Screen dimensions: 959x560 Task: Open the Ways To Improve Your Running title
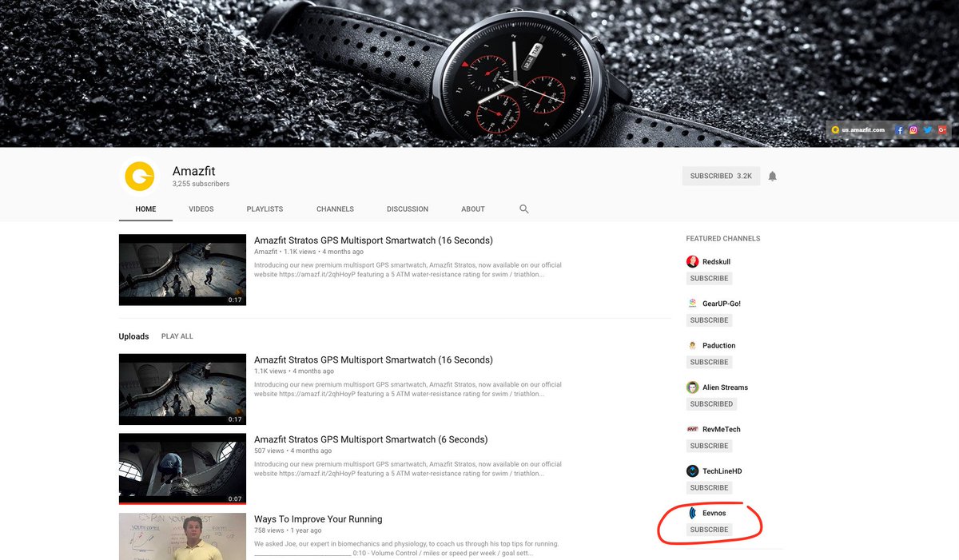pos(318,519)
